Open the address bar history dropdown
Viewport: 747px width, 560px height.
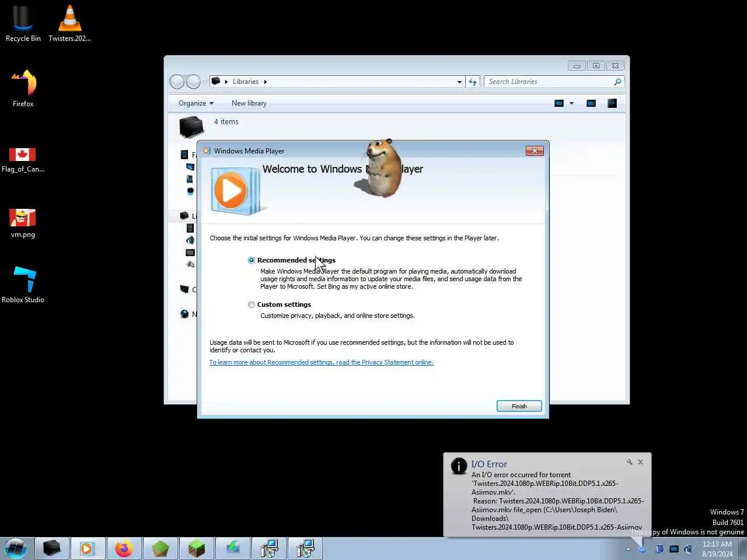point(459,82)
